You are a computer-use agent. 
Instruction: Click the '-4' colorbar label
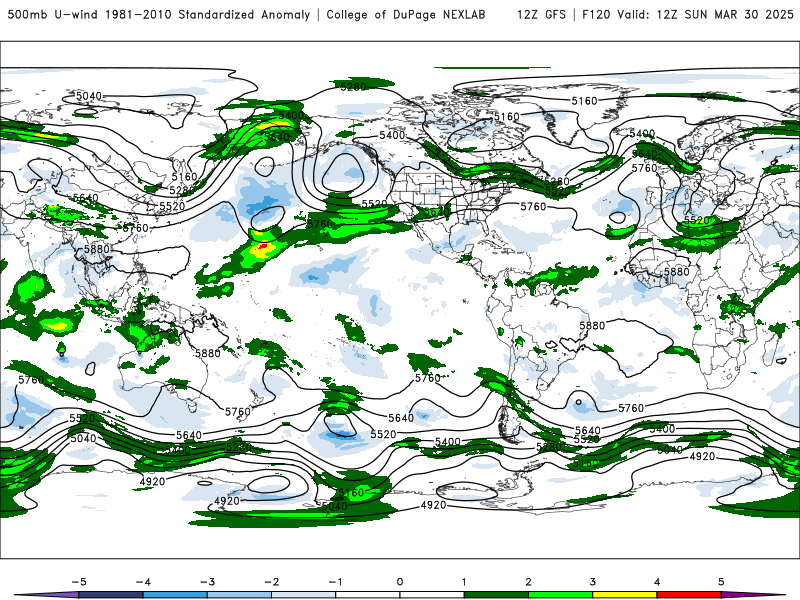click(143, 582)
